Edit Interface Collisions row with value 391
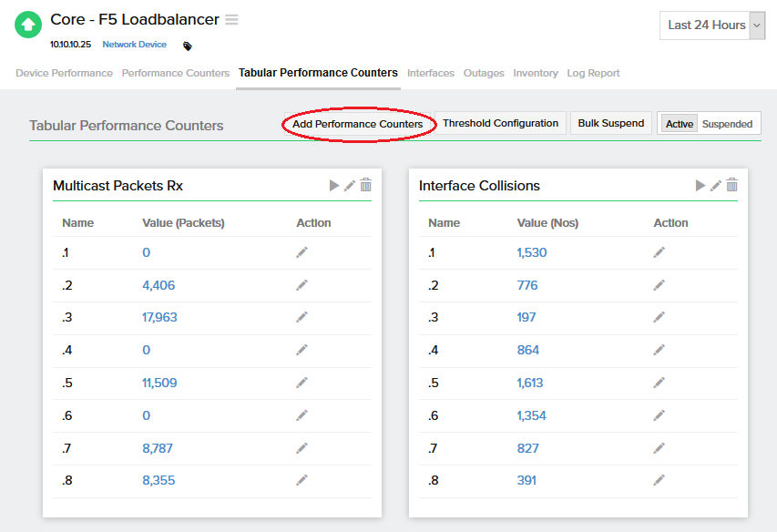The height and width of the screenshot is (532, 777). 659,480
